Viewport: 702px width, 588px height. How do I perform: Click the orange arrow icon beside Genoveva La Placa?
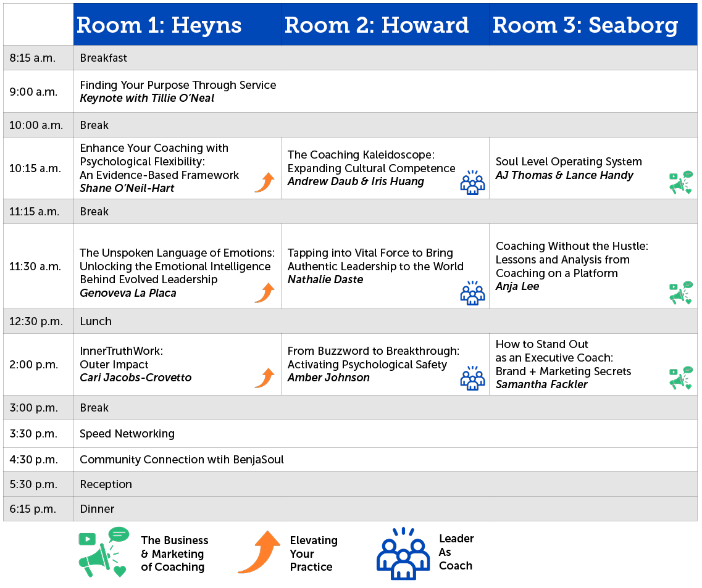(x=265, y=293)
